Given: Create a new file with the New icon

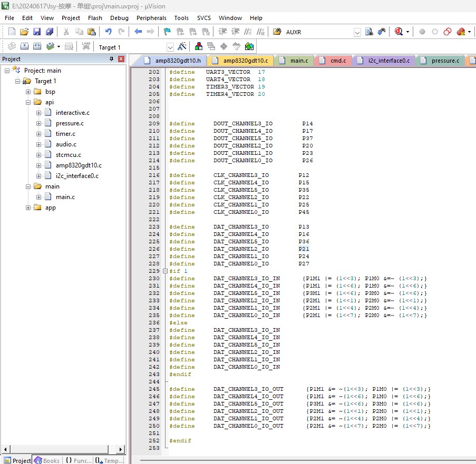Looking at the screenshot, I should (12, 32).
